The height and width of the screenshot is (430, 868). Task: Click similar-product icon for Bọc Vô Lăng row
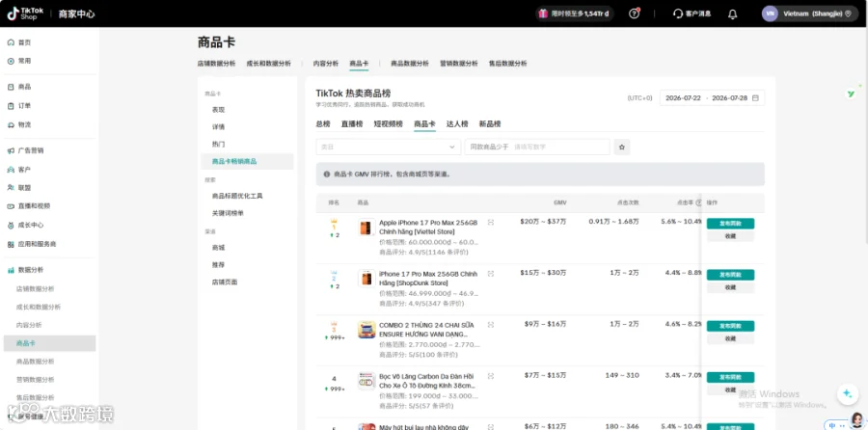[x=491, y=375]
